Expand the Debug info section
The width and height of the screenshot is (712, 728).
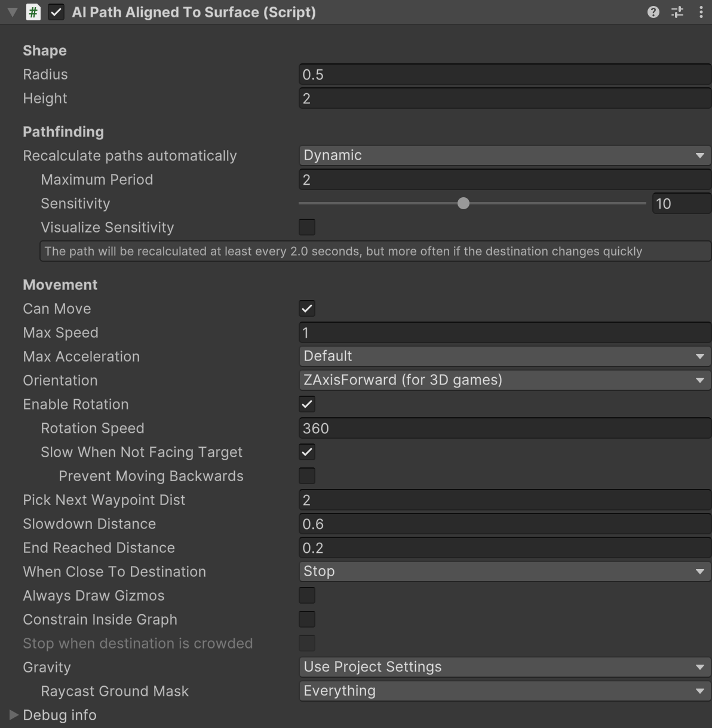point(14,715)
